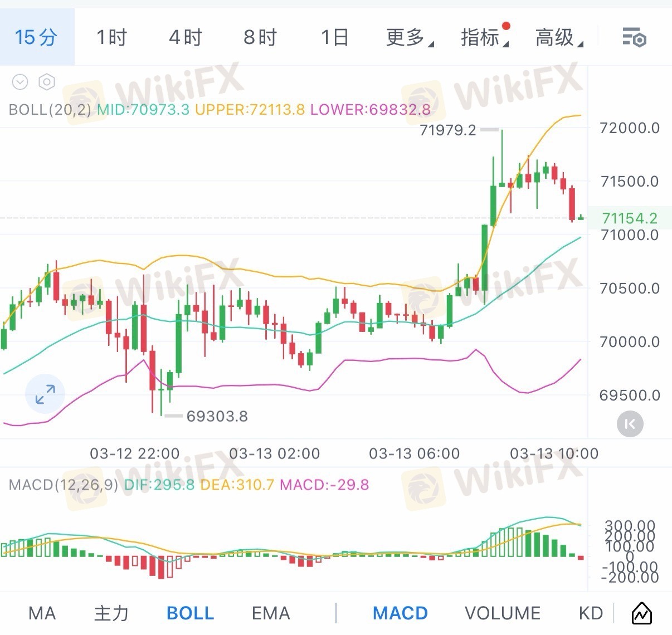Open the chart settings list icon
This screenshot has height=635, width=672.
point(634,38)
